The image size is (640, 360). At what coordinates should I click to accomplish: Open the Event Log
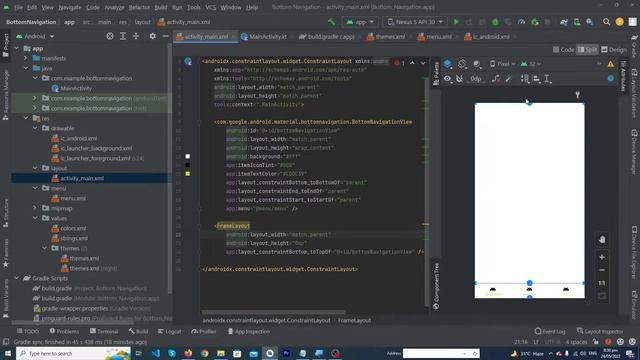[550, 331]
